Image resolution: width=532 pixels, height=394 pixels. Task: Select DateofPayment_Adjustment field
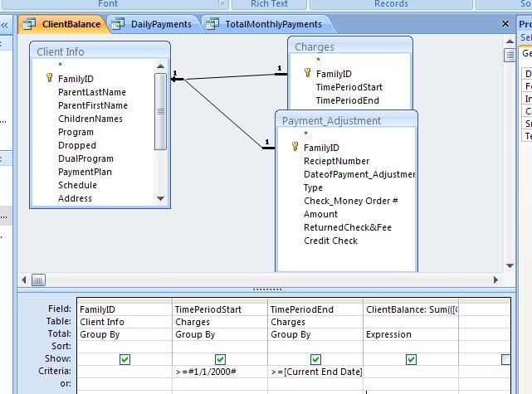pos(359,174)
